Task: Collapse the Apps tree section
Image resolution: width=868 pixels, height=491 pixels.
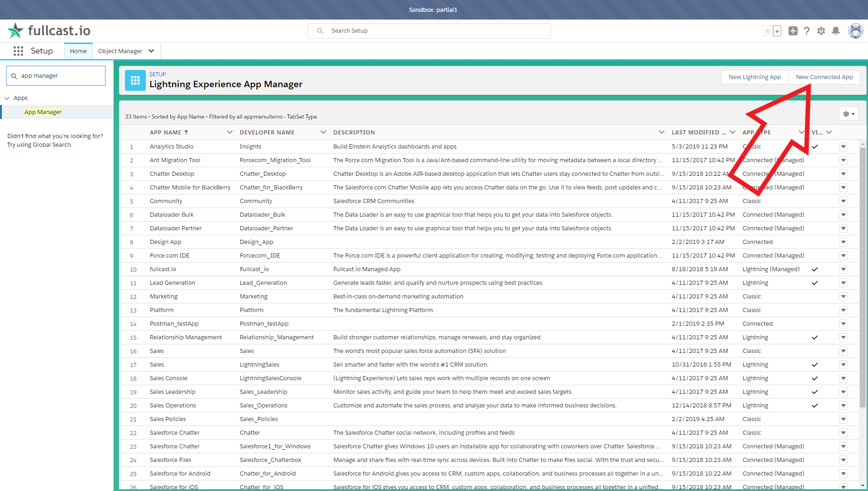Action: coord(7,98)
